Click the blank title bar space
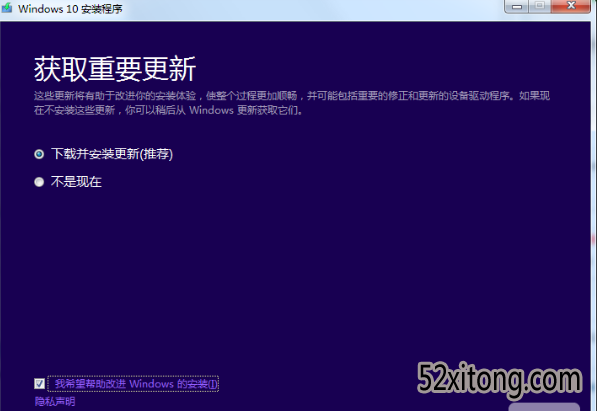 312,9
